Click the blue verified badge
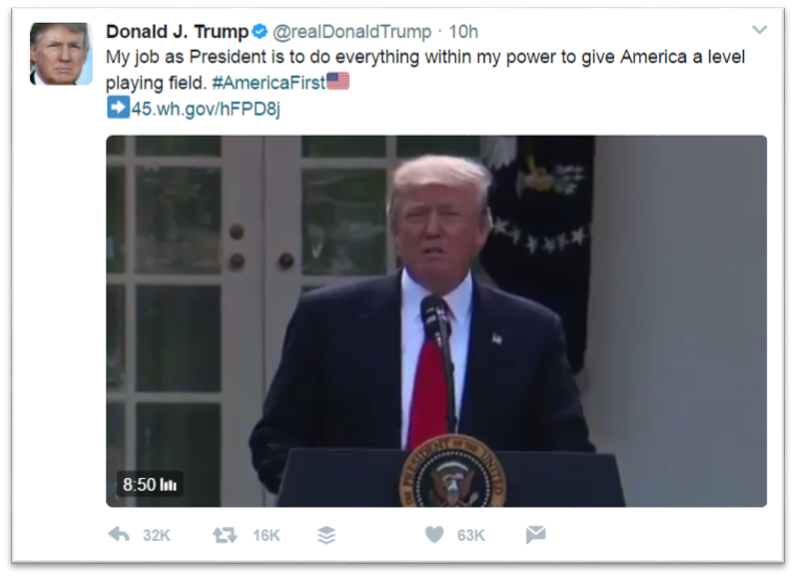This screenshot has height=578, width=796. pyautogui.click(x=260, y=31)
